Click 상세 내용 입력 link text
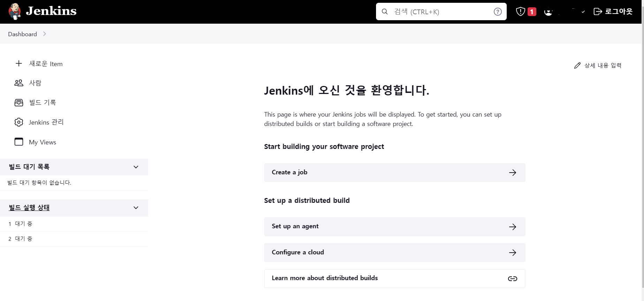Viewport: 644px width, 301px height. click(x=603, y=65)
